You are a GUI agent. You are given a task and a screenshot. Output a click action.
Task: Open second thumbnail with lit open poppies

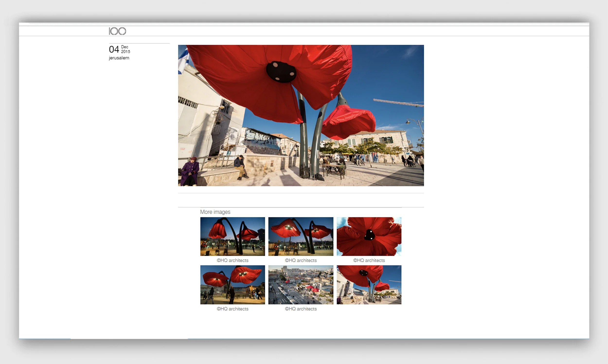tap(301, 236)
